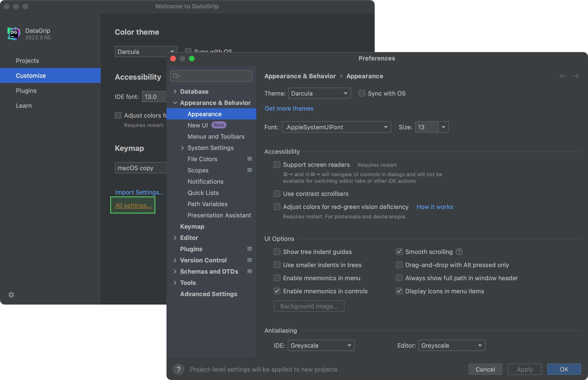Open settings via gear icon bottom left
The width and height of the screenshot is (588, 380).
pyautogui.click(x=11, y=295)
